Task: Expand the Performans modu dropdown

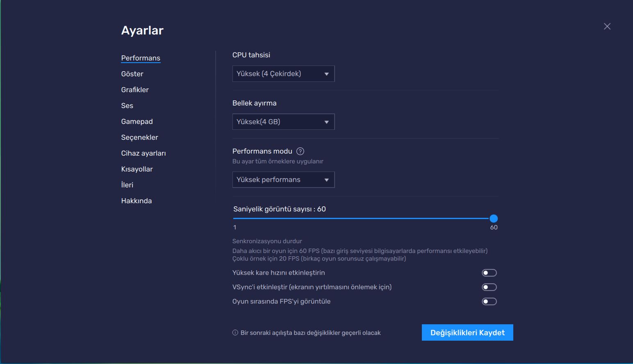Action: [x=283, y=180]
